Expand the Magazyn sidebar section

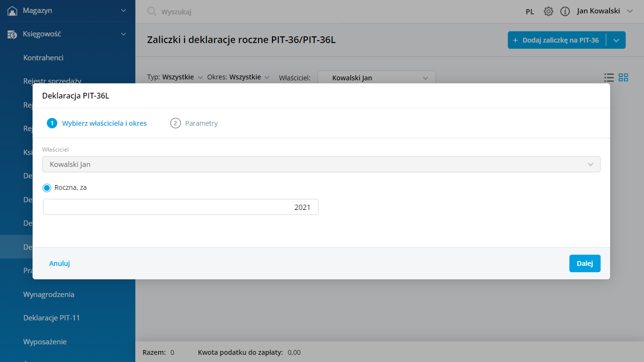(123, 11)
